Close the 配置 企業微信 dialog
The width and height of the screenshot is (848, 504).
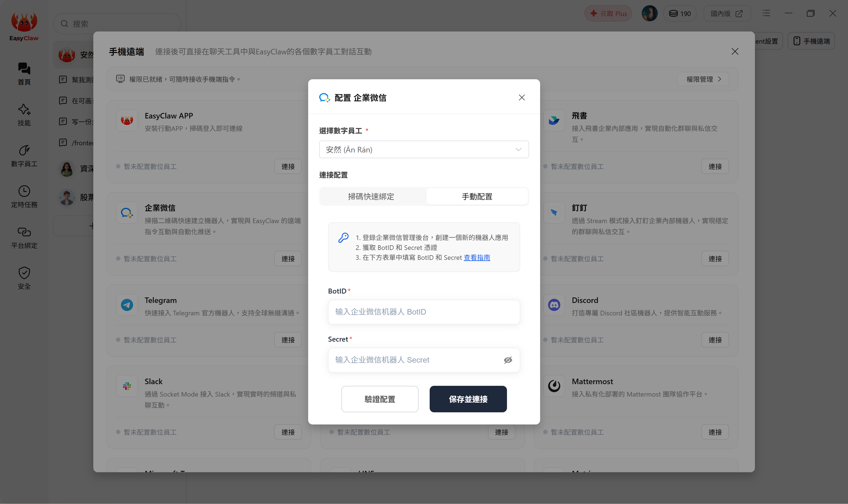(521, 98)
